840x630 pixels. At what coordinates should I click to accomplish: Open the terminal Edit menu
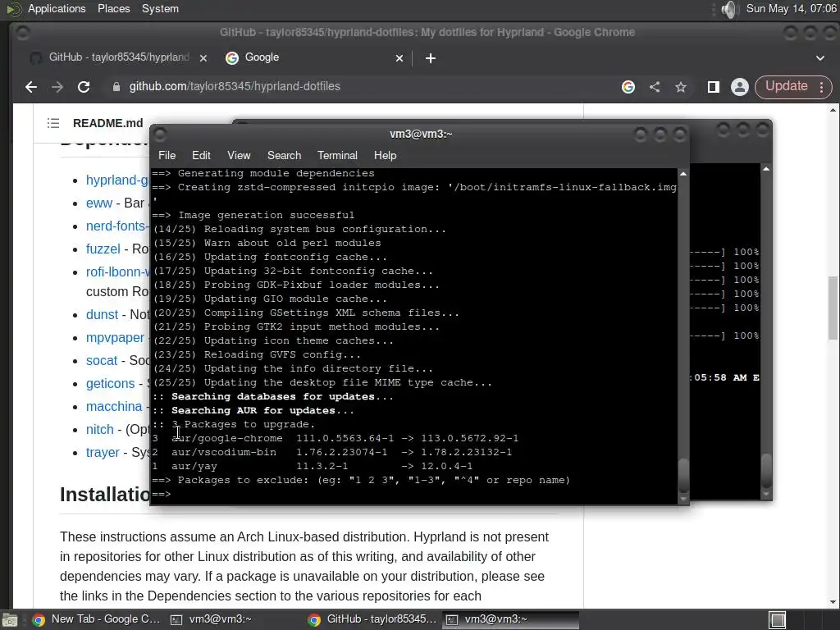coord(201,155)
